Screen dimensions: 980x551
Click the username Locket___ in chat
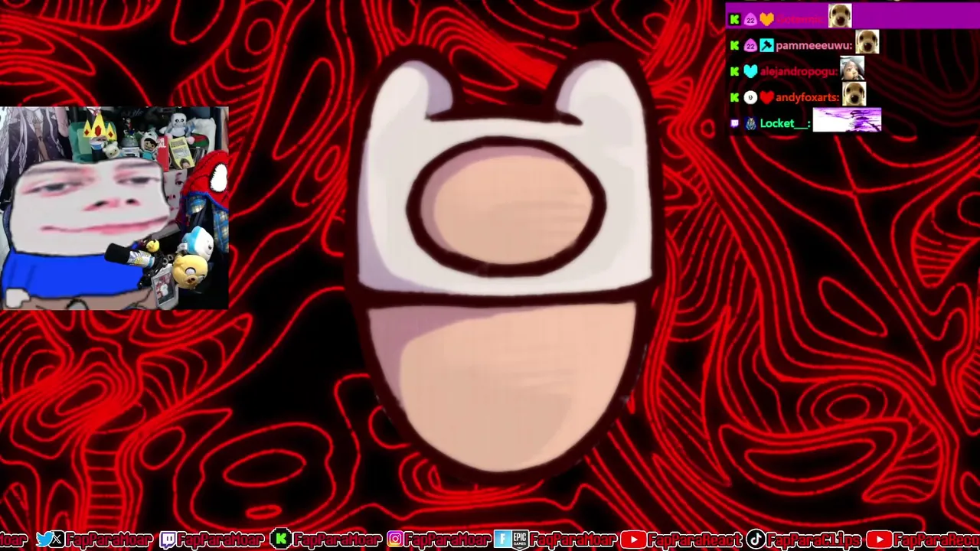coord(785,123)
